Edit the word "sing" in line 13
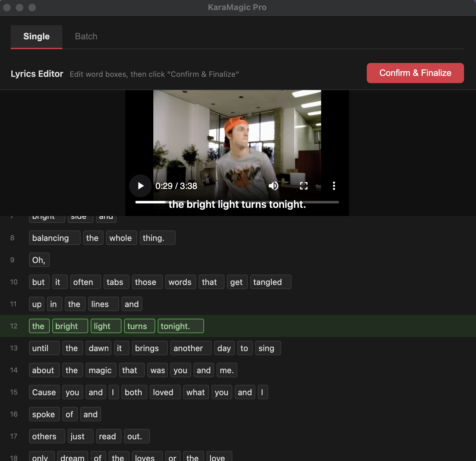 click(x=268, y=348)
